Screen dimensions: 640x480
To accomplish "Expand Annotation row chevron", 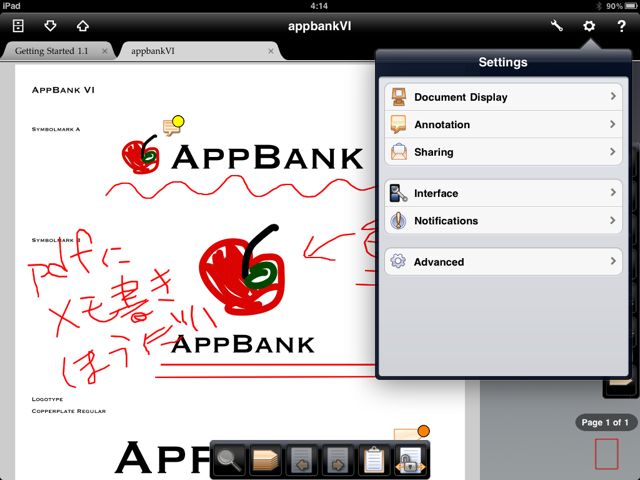I will [613, 124].
